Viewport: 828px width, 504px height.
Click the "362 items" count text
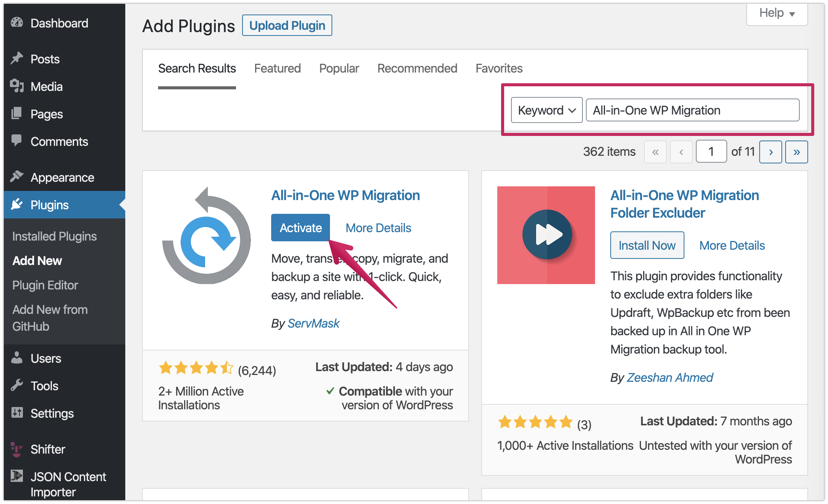tap(609, 152)
